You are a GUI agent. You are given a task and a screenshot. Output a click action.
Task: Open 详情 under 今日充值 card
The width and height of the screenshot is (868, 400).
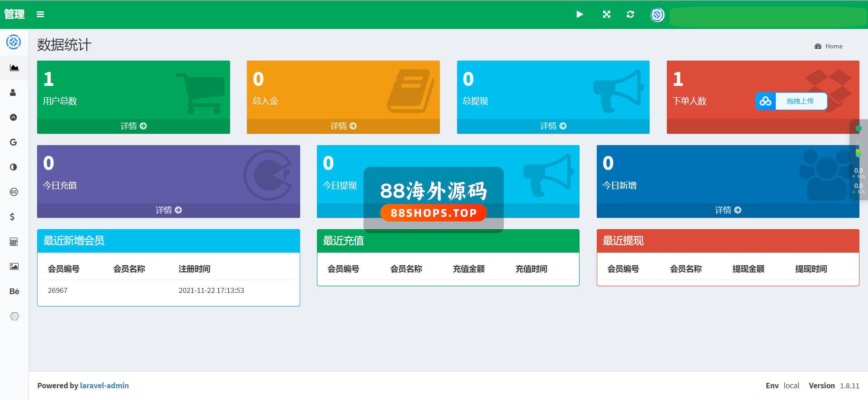pyautogui.click(x=168, y=210)
